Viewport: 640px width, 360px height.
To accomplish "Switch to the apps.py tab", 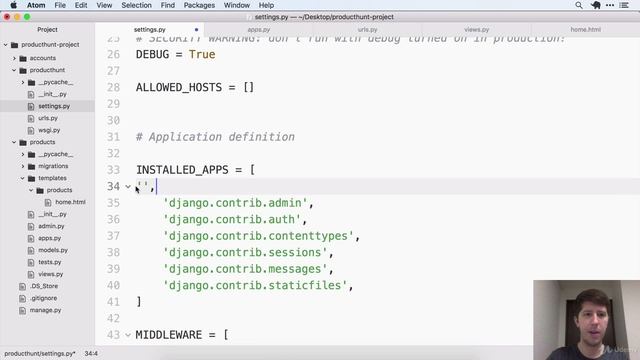I will point(258,29).
